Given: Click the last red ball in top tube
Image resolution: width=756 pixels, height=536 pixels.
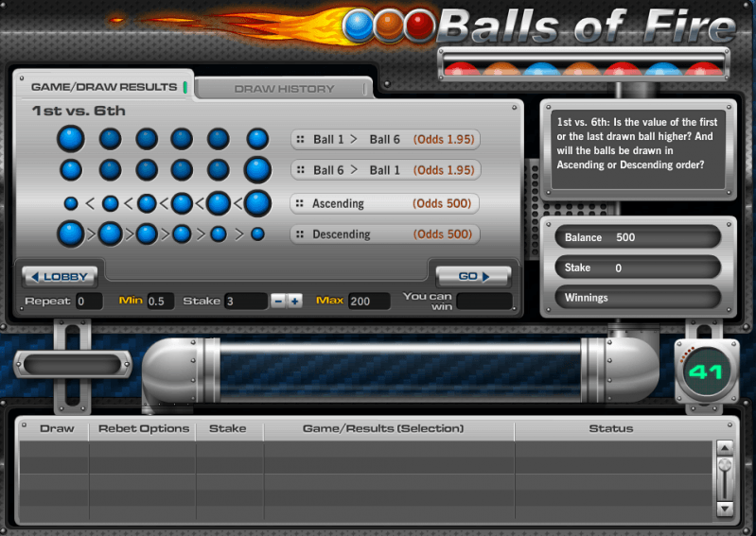Looking at the screenshot, I should pos(704,69).
